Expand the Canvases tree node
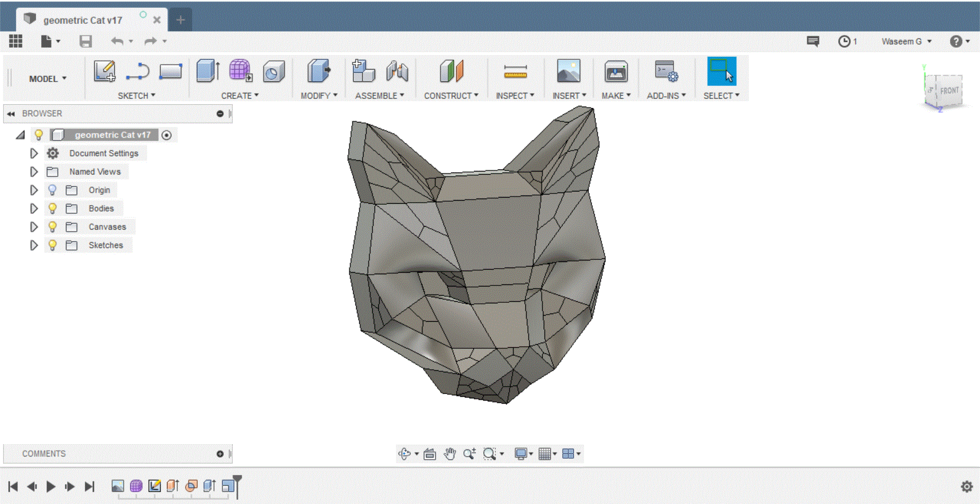The image size is (980, 504). 34,227
